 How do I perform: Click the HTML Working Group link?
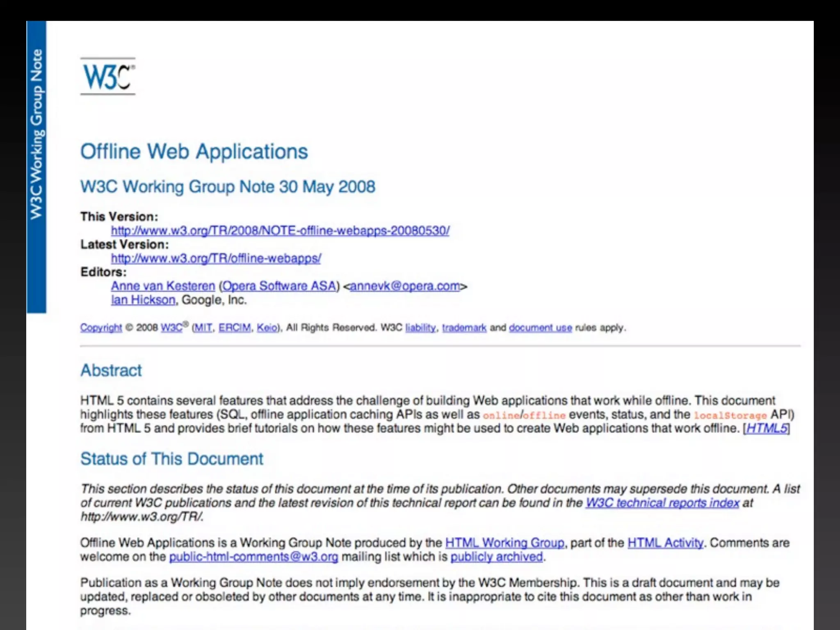pos(504,543)
